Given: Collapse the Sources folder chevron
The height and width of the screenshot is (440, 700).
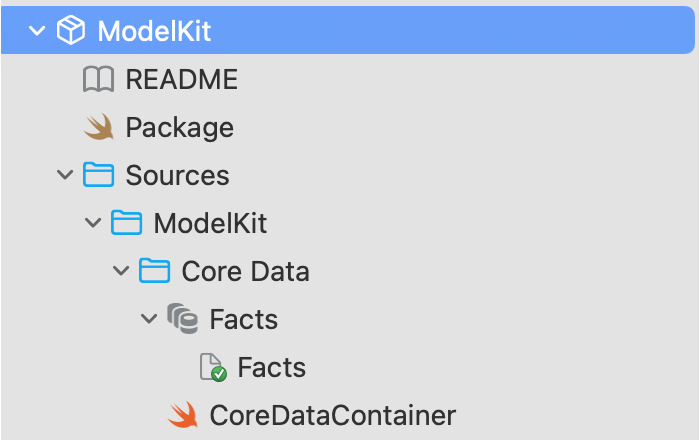Looking at the screenshot, I should [x=66, y=176].
